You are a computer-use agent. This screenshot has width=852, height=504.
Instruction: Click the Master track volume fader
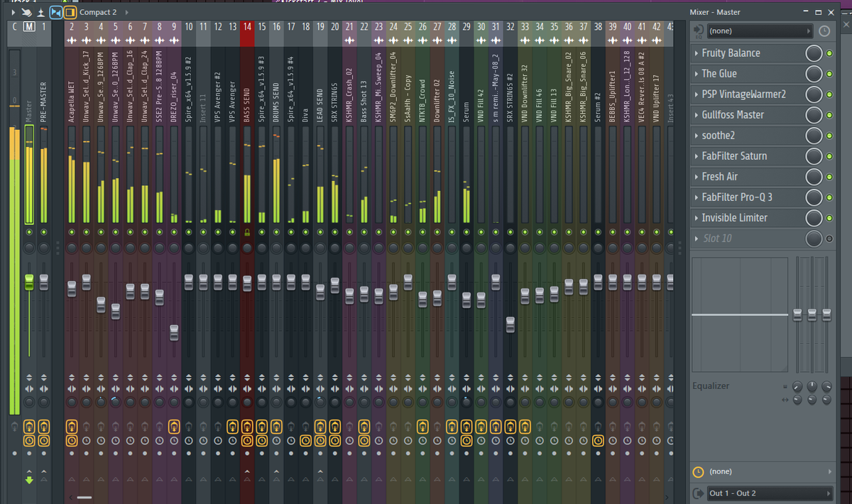coord(29,282)
